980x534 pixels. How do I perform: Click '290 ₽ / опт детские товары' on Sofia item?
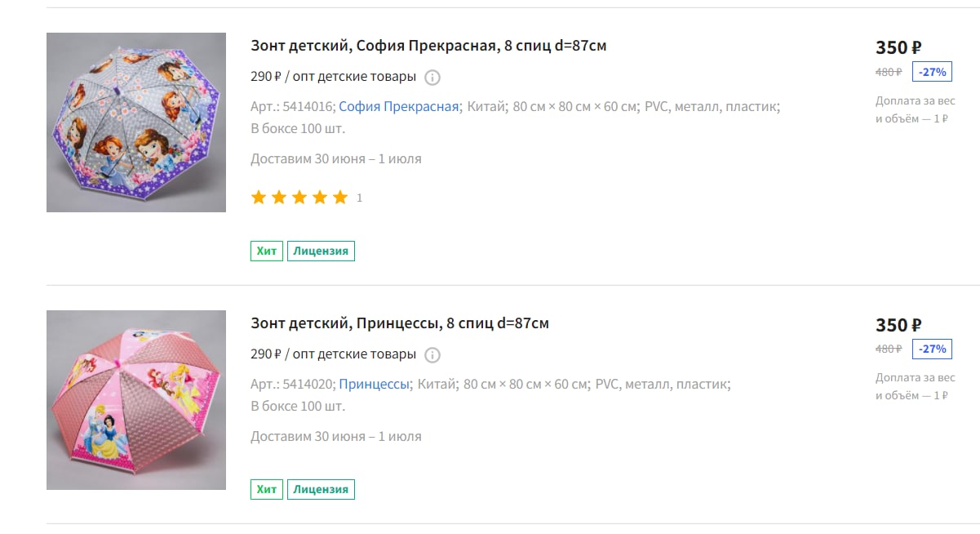click(x=333, y=77)
